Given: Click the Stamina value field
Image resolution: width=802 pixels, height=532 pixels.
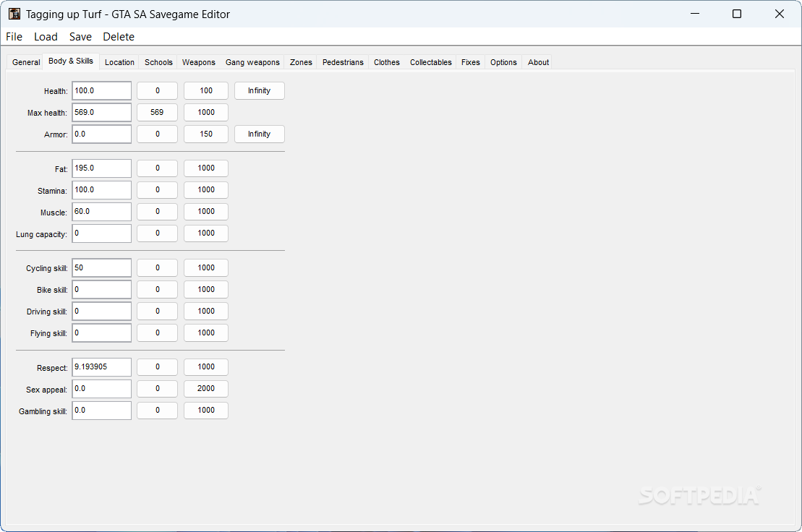Looking at the screenshot, I should (102, 190).
